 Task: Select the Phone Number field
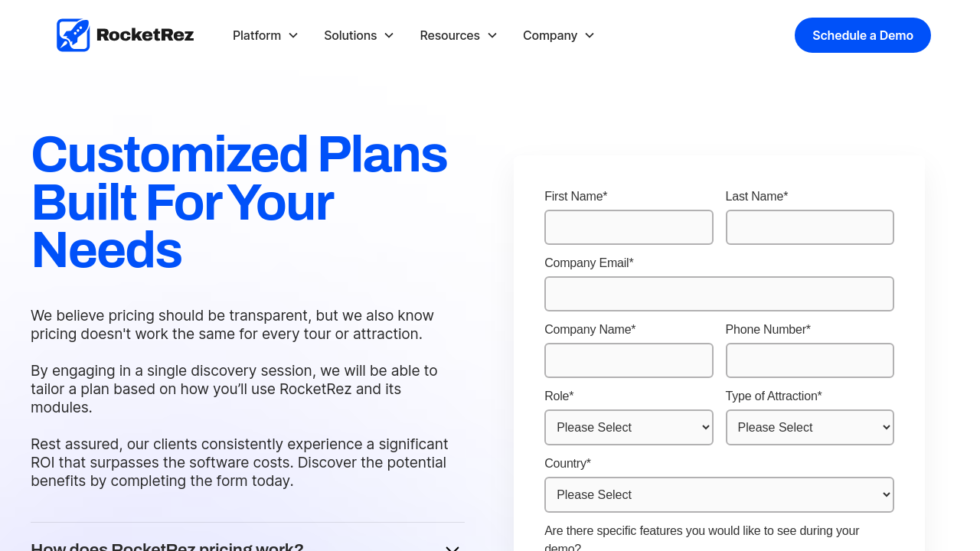[809, 360]
